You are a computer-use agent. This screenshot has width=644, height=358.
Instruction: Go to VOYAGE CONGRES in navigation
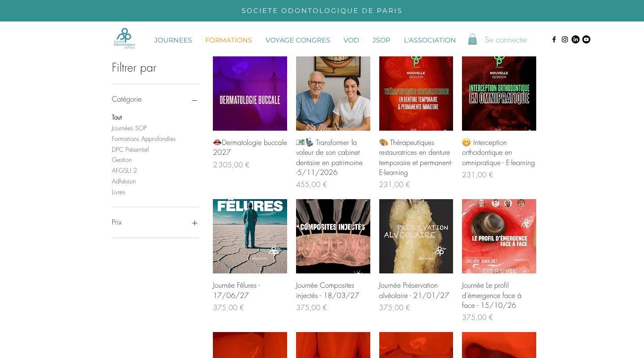coord(298,40)
